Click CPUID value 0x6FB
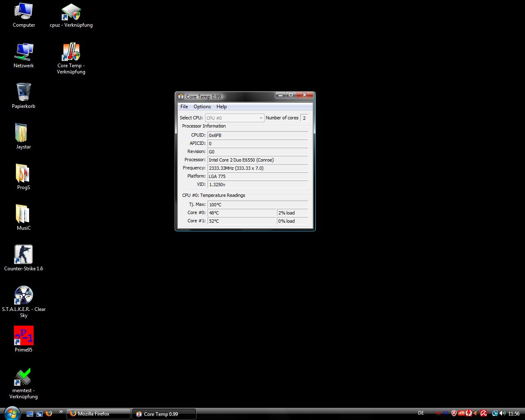Screen dimensions: 525x420 click(258, 135)
